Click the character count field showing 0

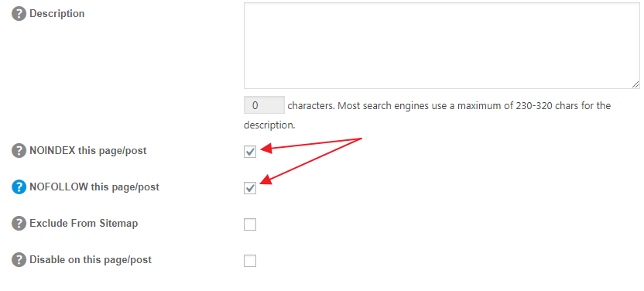tap(264, 105)
